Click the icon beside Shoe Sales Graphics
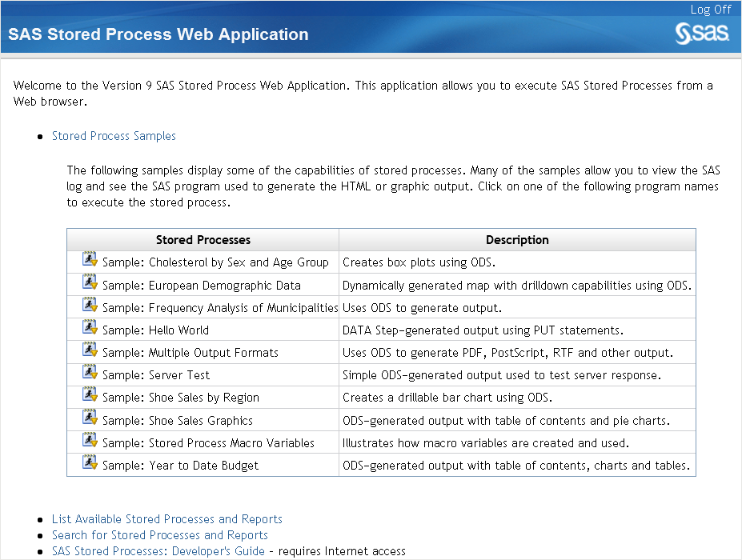 (x=90, y=418)
